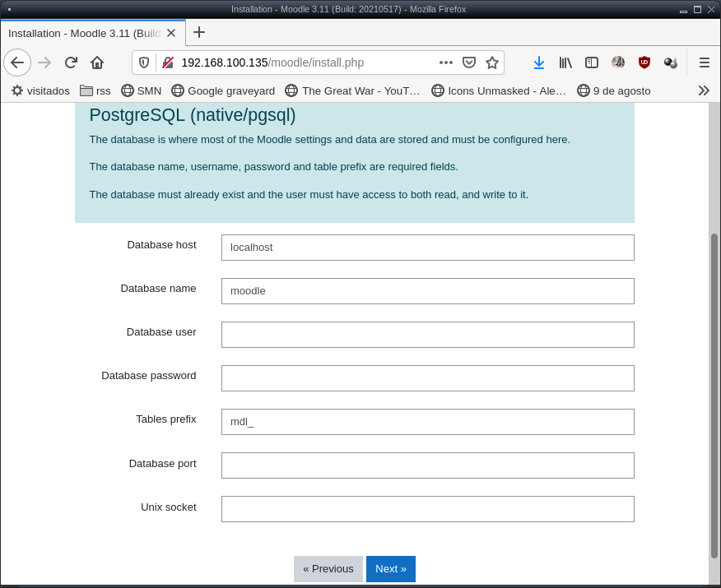The image size is (721, 588).
Task: Open the Firefox hamburger menu
Action: click(x=704, y=63)
